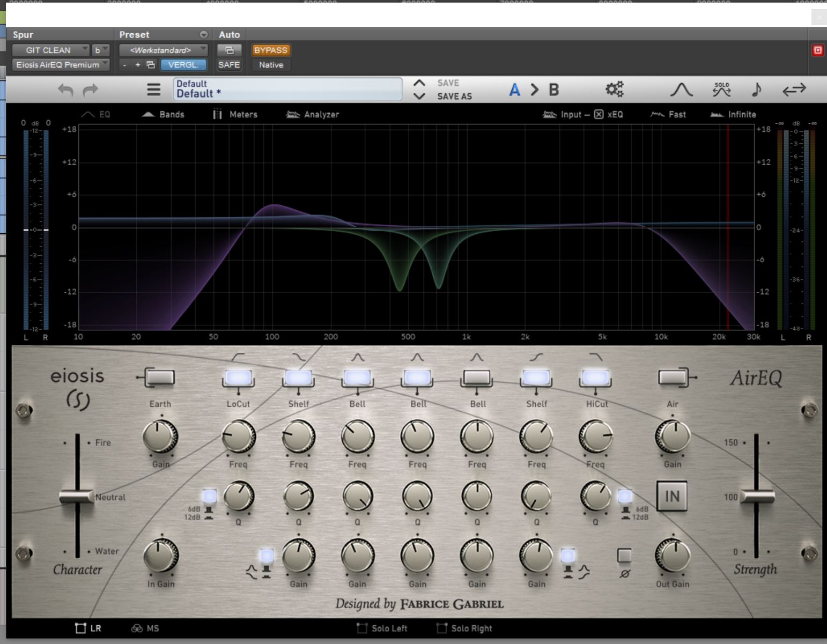The width and height of the screenshot is (827, 644).
Task: Click the Solo band icon
Action: (722, 90)
